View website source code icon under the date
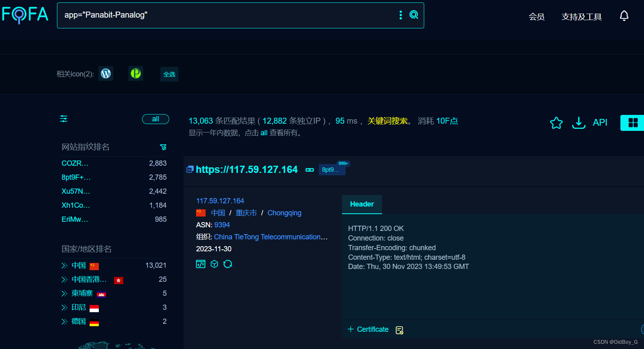The height and width of the screenshot is (349, 644). pos(200,264)
